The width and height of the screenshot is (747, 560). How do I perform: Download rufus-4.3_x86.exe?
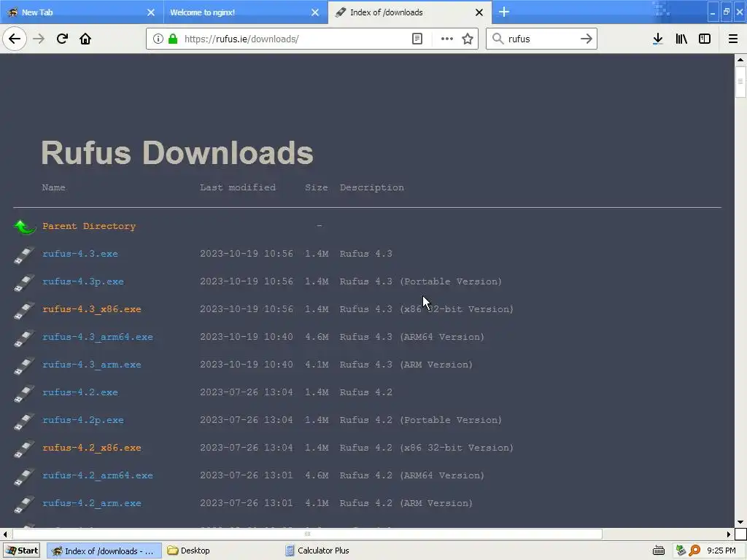(92, 309)
